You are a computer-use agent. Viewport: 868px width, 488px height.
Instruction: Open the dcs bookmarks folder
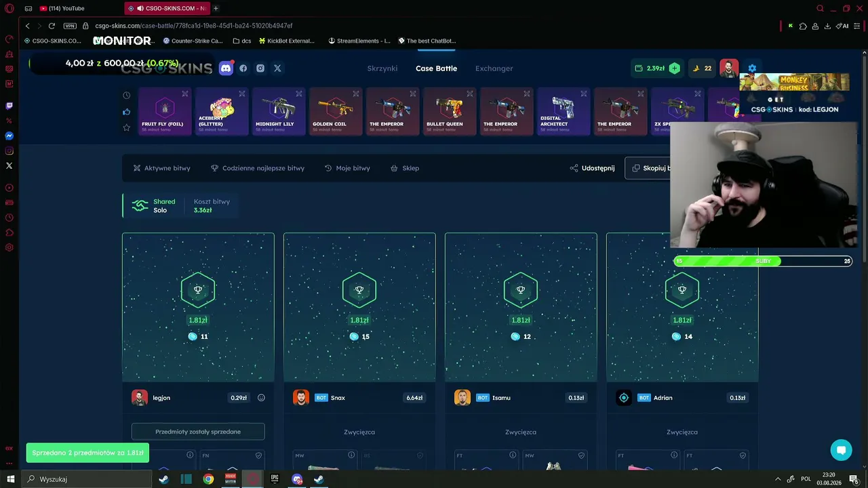coord(242,41)
